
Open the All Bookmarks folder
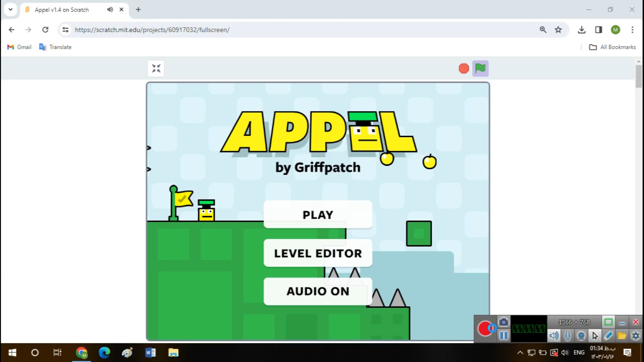click(x=612, y=47)
